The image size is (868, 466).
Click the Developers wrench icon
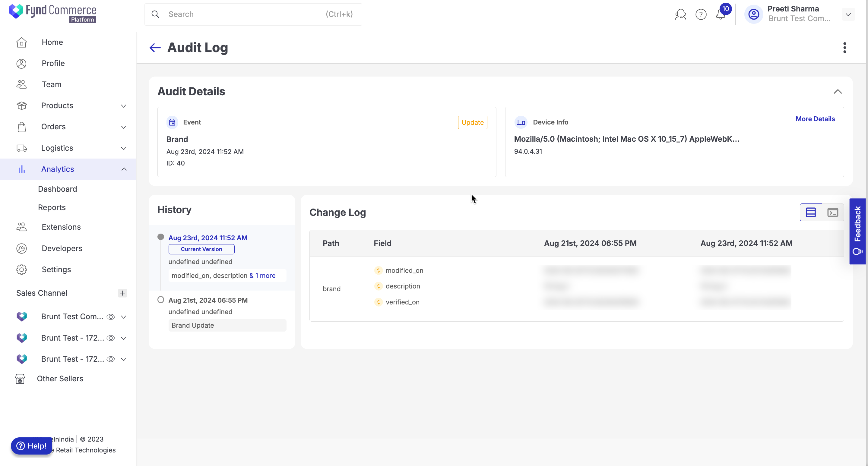22,248
